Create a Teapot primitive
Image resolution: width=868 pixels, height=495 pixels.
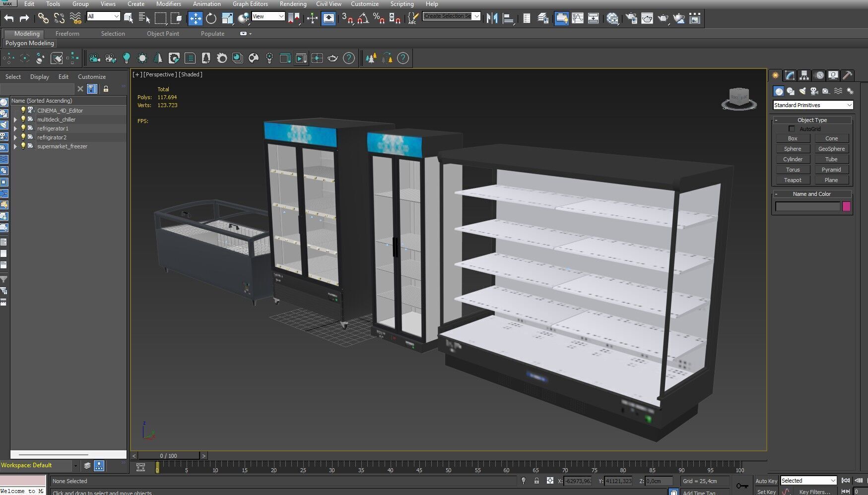tap(793, 180)
